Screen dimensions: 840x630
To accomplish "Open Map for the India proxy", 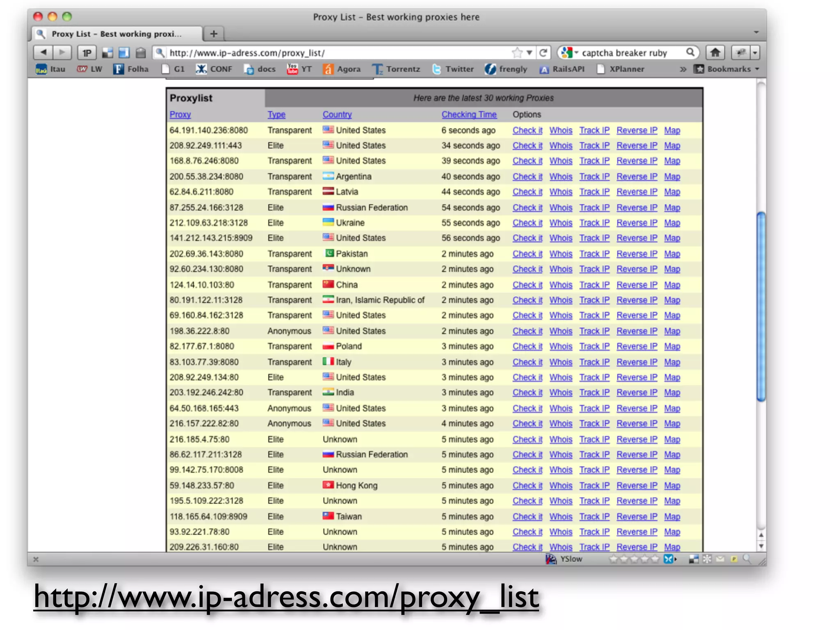I will tap(672, 393).
